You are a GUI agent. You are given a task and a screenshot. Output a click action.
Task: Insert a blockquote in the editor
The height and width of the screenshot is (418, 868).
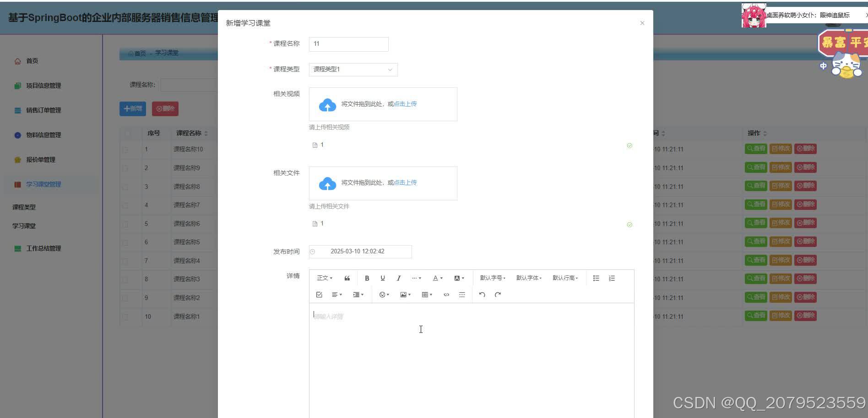point(347,278)
